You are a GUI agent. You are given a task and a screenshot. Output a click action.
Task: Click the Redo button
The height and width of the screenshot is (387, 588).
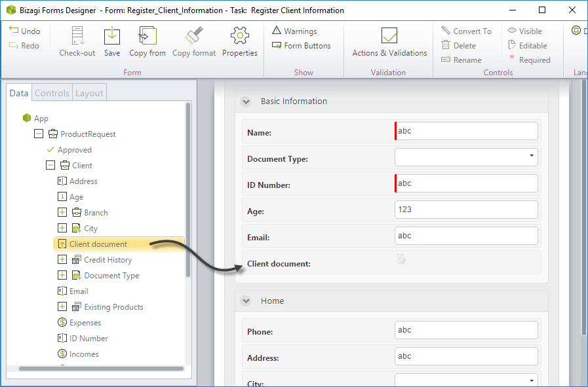point(25,45)
